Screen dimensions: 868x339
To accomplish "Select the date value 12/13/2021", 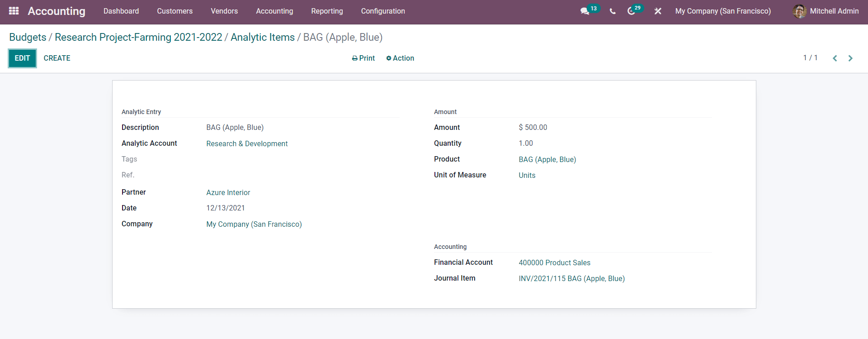I will point(226,208).
